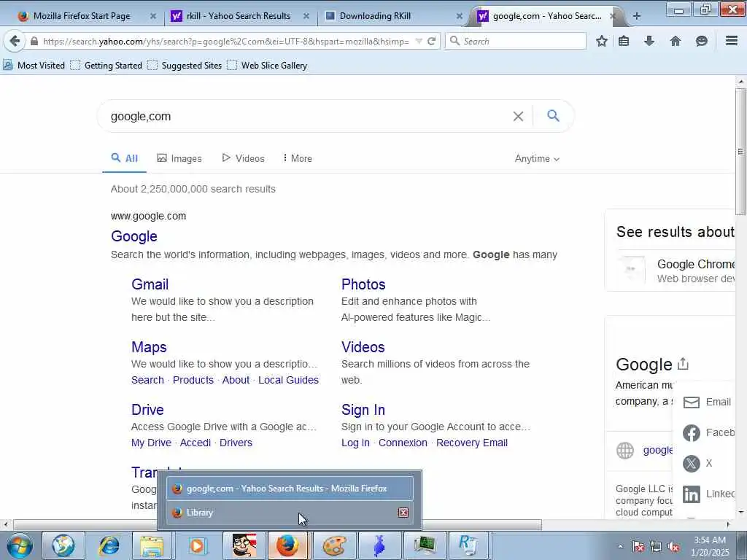Open the Downloads arrow icon
Image resolution: width=747 pixels, height=560 pixels.
click(x=649, y=42)
